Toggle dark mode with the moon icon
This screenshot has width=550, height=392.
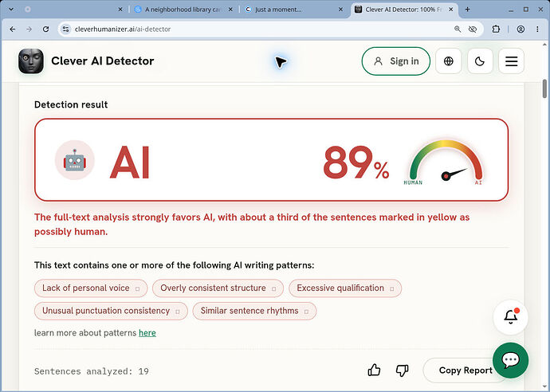[x=480, y=61]
